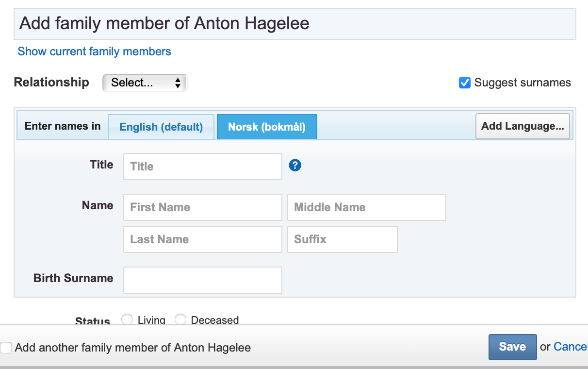Click the Birth Surname text field
The width and height of the screenshot is (588, 369).
click(x=202, y=280)
